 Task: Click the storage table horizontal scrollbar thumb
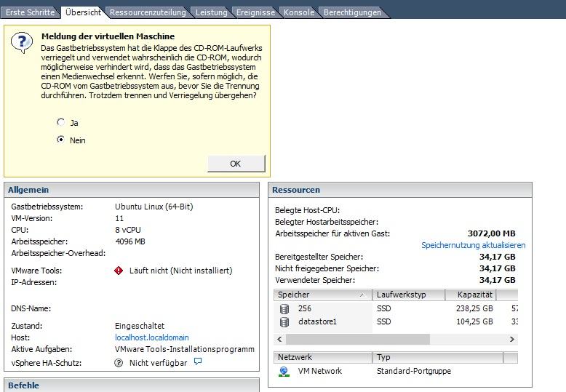click(x=358, y=340)
